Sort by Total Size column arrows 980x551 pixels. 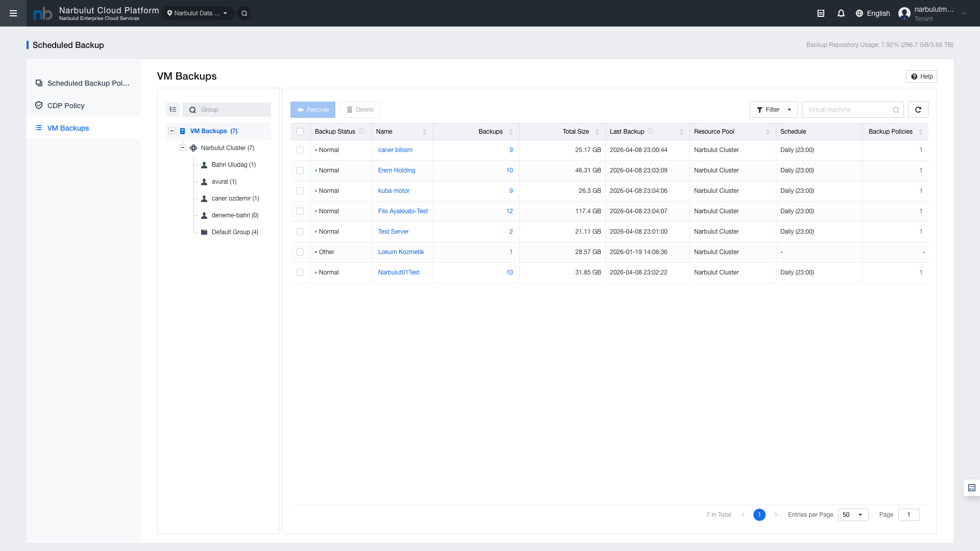tap(597, 132)
